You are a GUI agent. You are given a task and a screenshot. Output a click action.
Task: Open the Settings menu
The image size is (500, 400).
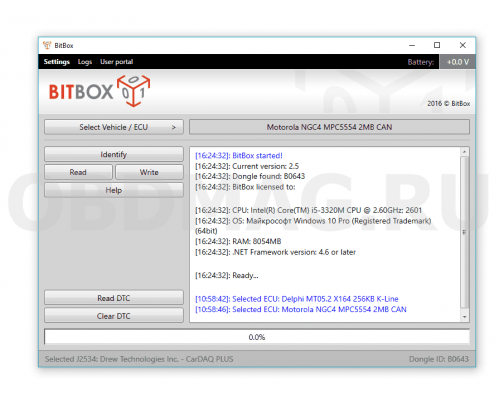(57, 62)
